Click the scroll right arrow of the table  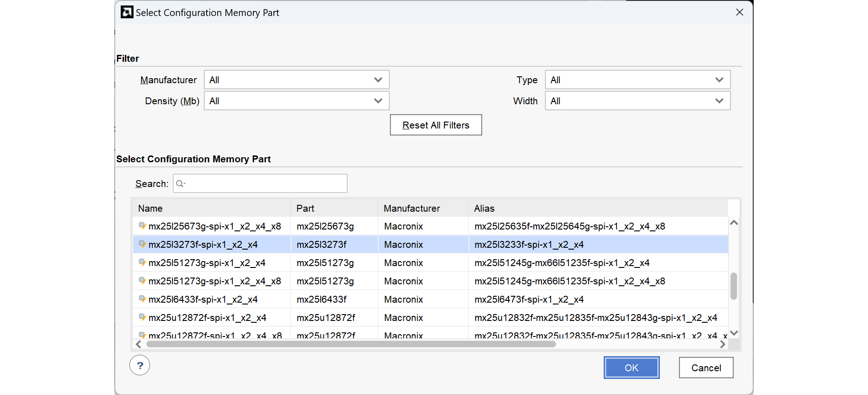(723, 344)
